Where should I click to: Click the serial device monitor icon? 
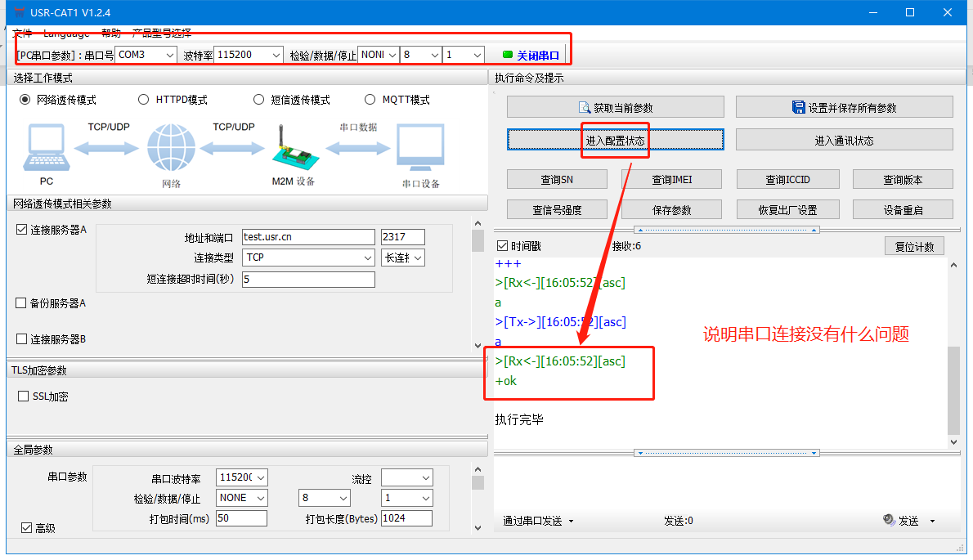[x=420, y=148]
